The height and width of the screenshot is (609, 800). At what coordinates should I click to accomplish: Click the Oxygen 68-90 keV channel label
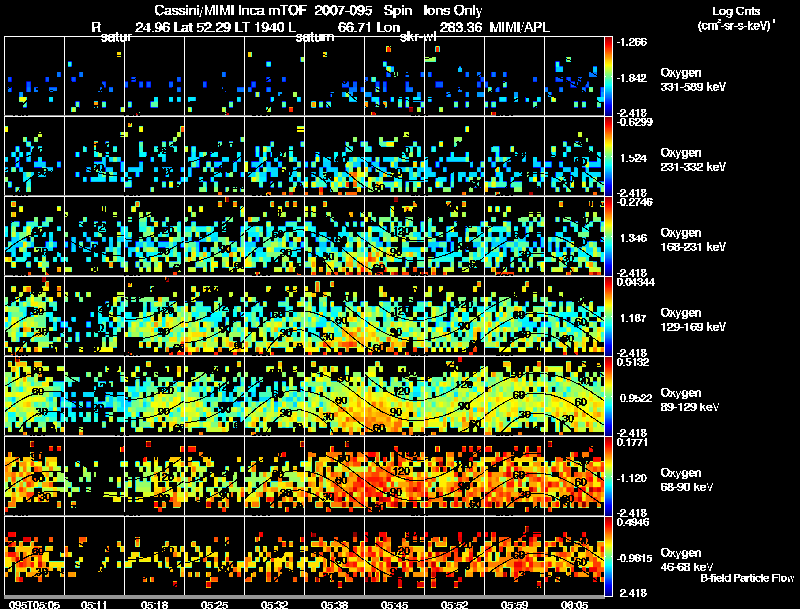pos(687,479)
